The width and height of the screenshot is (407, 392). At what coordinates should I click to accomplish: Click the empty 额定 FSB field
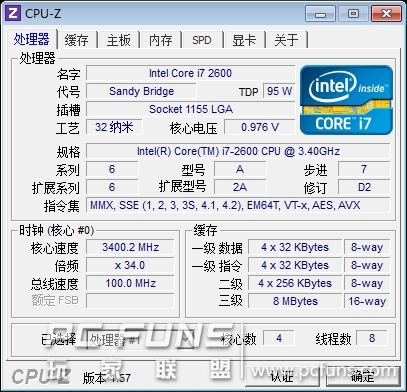[130, 301]
